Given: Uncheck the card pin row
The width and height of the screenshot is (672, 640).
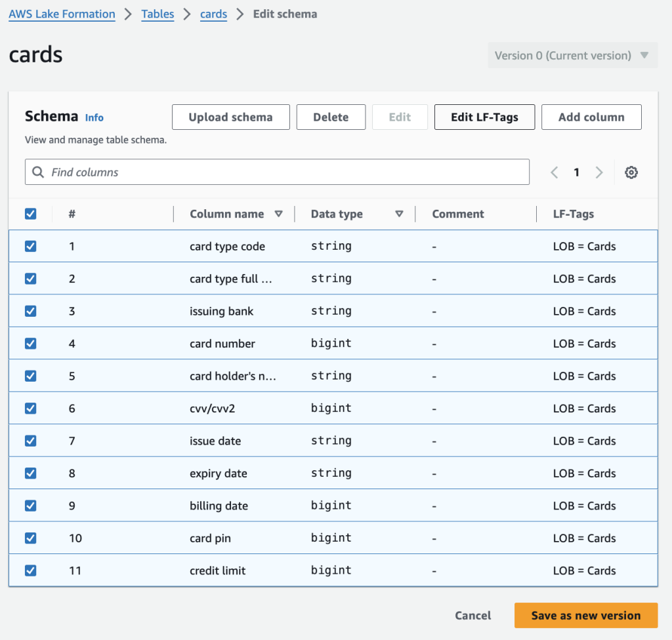Looking at the screenshot, I should [30, 538].
